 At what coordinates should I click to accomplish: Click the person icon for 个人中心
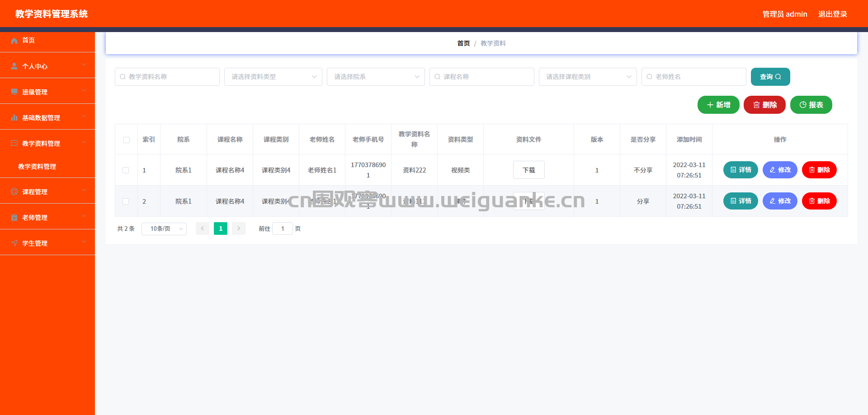point(14,66)
